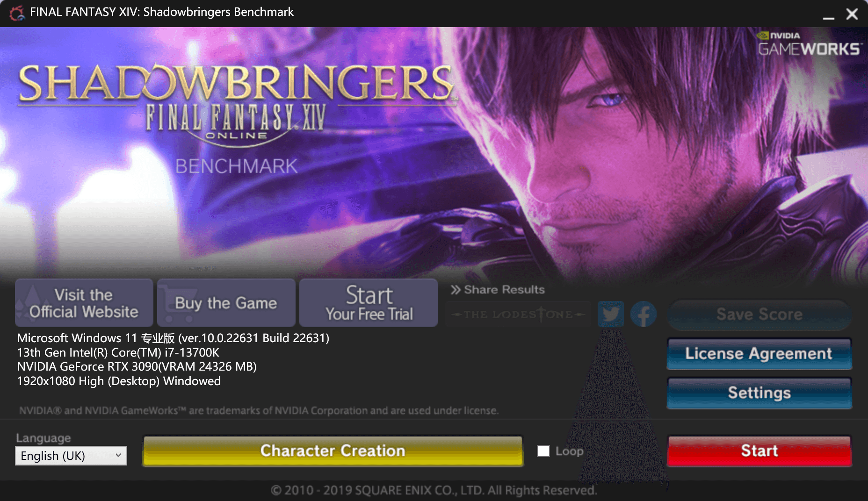Image resolution: width=868 pixels, height=501 pixels.
Task: Visit the Official Website
Action: pyautogui.click(x=84, y=303)
